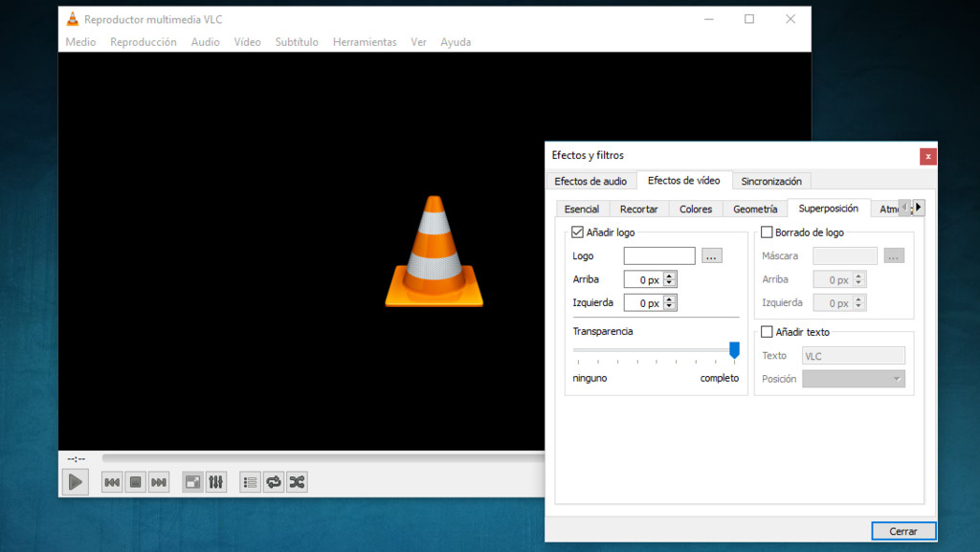
Task: Show the playlist icon
Action: click(x=249, y=481)
